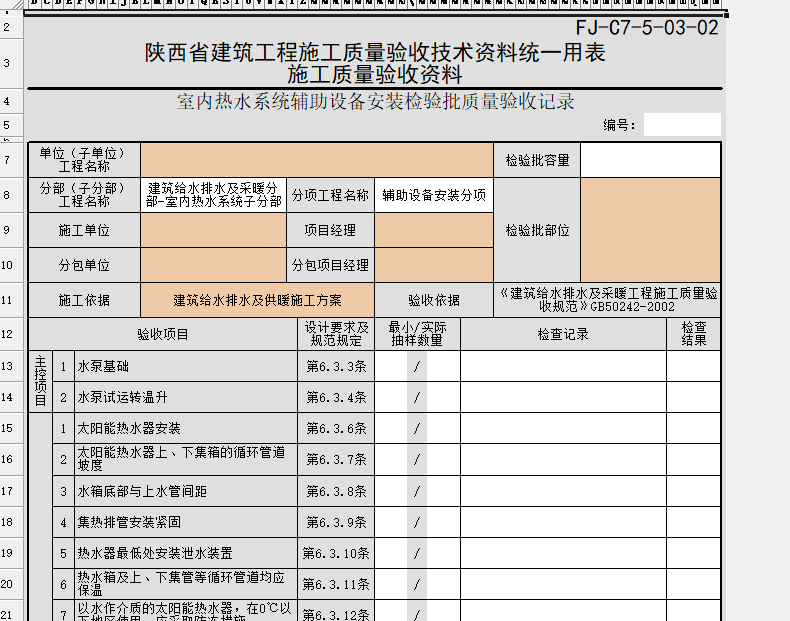Click the 陕西省建筑工程 main title
Image resolution: width=790 pixels, height=621 pixels.
click(375, 53)
